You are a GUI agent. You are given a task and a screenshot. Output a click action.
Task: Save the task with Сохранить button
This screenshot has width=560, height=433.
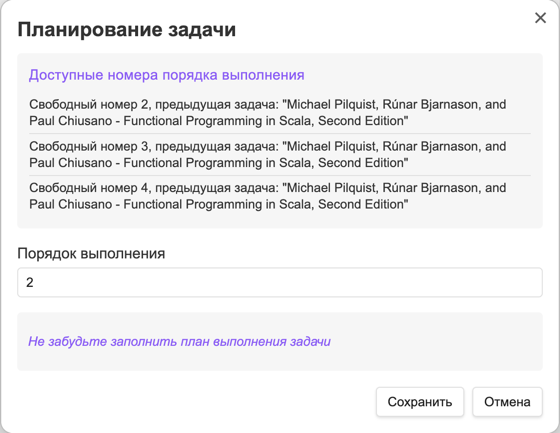(x=420, y=402)
